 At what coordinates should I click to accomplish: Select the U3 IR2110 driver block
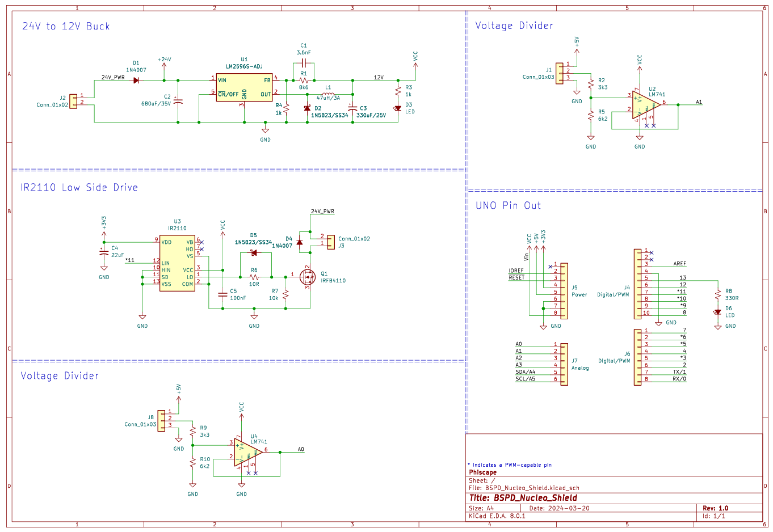[177, 263]
